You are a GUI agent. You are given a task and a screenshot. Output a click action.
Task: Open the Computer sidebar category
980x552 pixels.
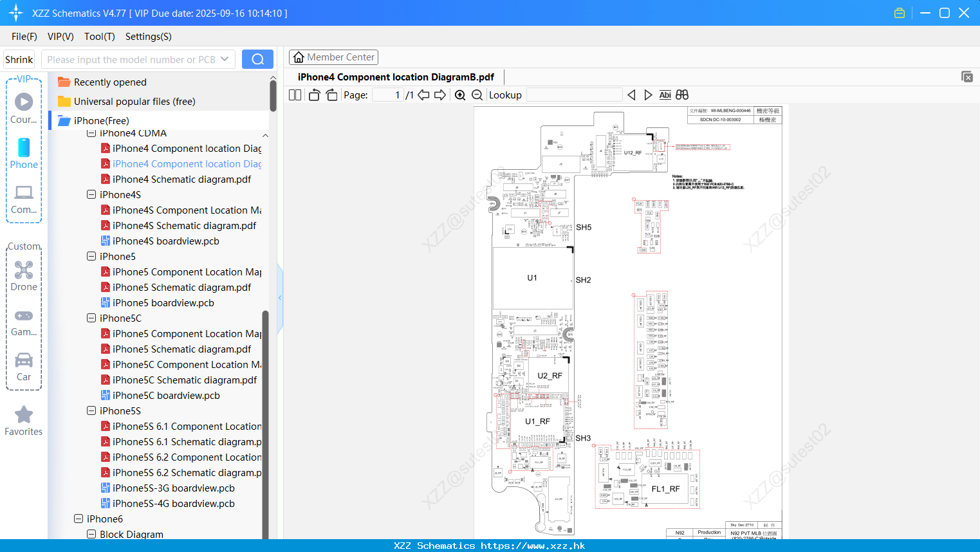pos(24,199)
